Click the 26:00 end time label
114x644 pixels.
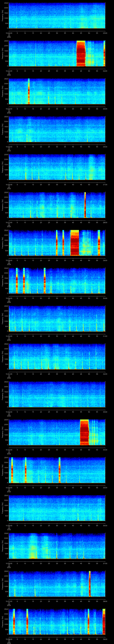105,147
